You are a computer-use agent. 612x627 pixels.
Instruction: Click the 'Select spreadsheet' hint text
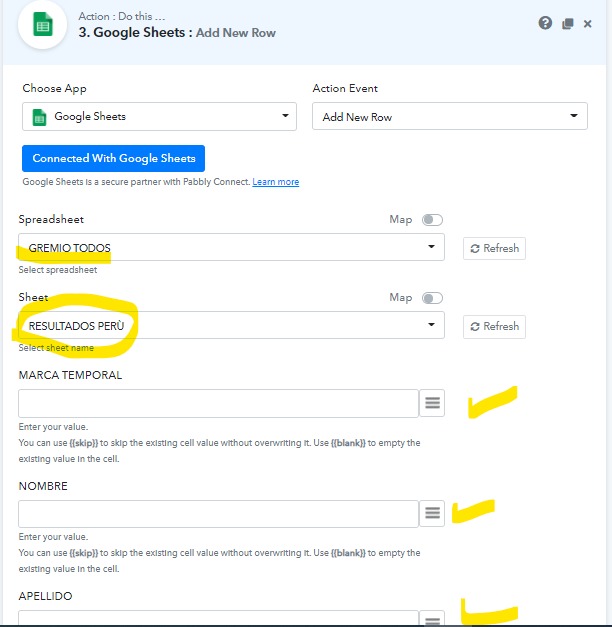58,270
